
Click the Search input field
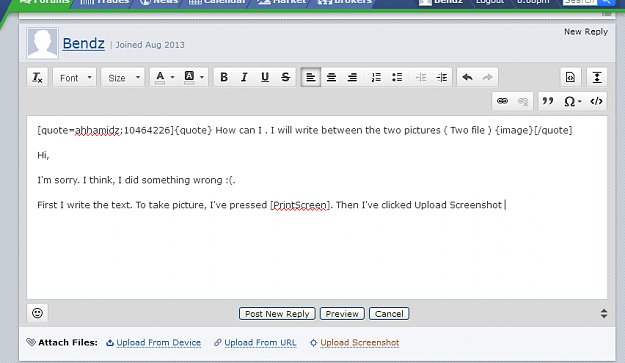coord(580,2)
